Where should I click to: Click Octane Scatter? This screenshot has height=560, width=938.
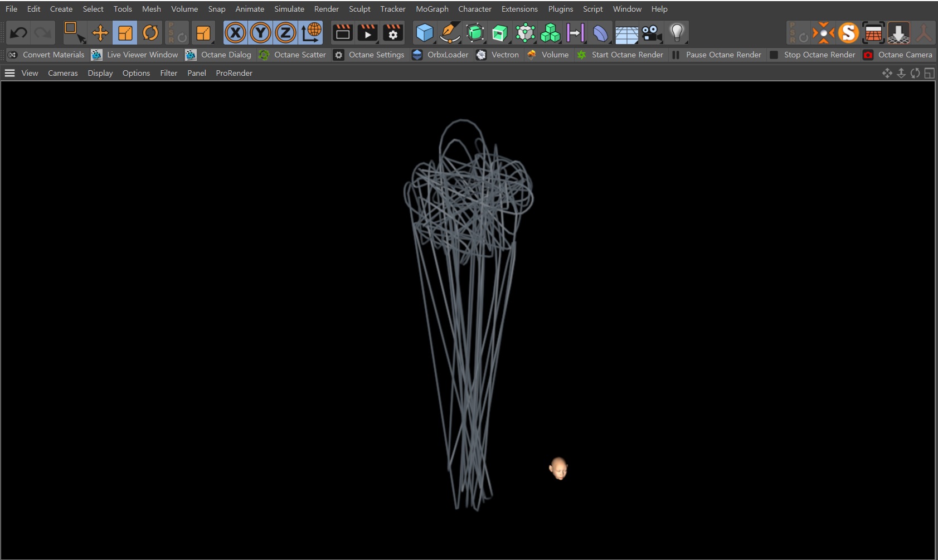[x=293, y=55]
